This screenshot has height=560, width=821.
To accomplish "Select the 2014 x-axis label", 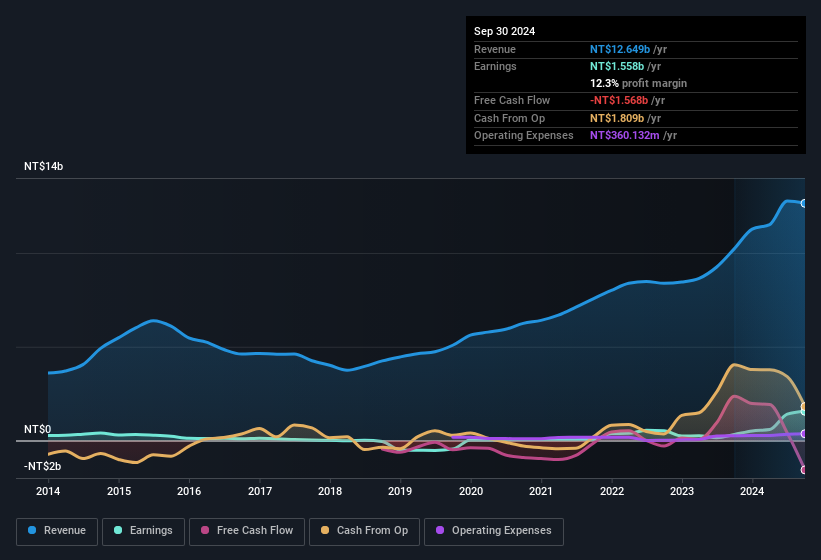I will coord(48,491).
